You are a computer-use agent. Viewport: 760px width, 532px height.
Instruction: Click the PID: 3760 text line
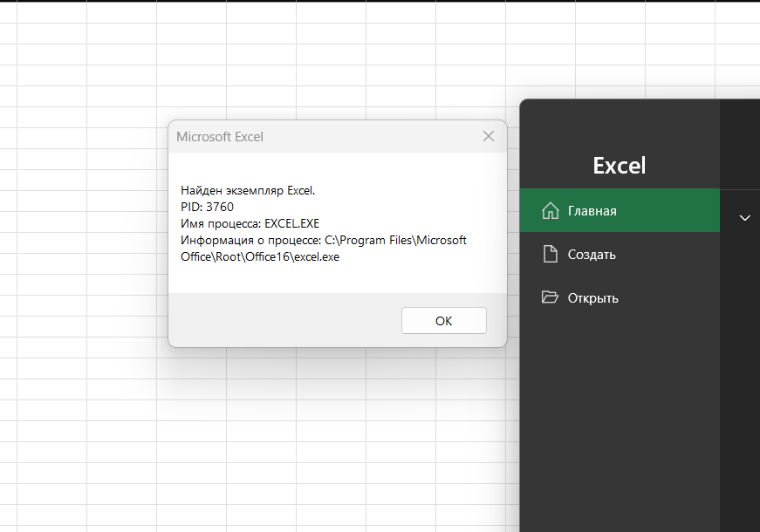(207, 207)
